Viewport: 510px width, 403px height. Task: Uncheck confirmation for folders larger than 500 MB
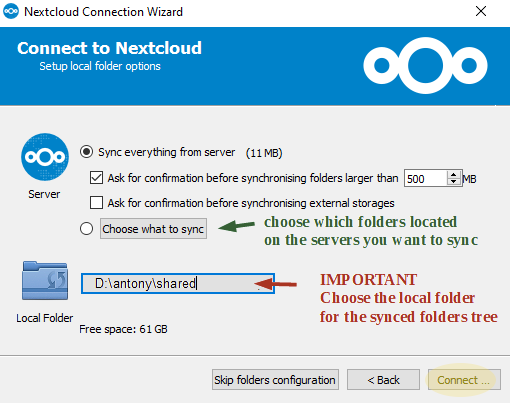point(96,178)
